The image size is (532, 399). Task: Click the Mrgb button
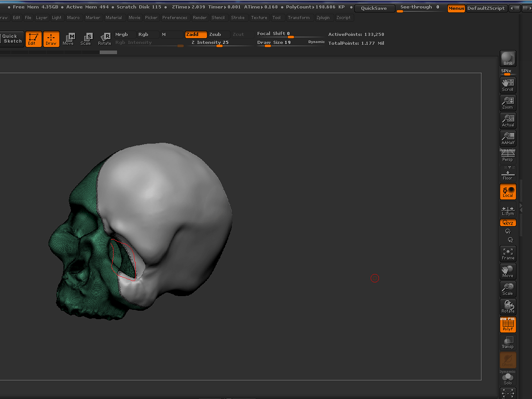(125, 35)
